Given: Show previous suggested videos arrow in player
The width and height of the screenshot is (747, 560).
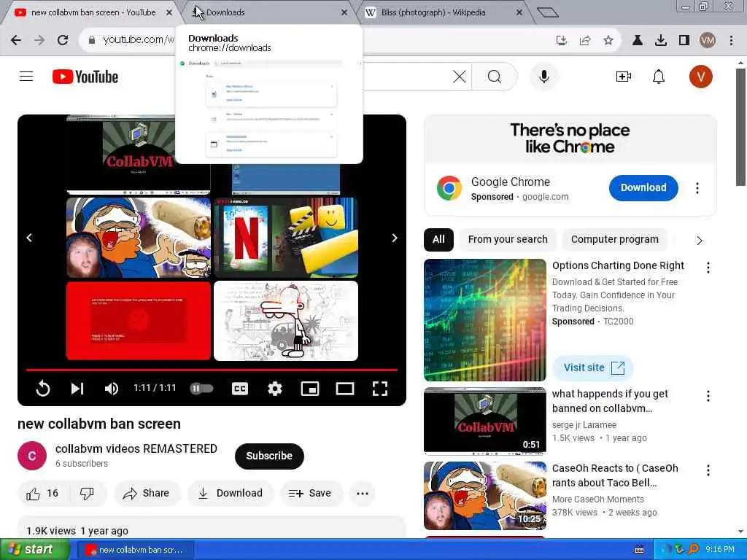Looking at the screenshot, I should (x=29, y=238).
